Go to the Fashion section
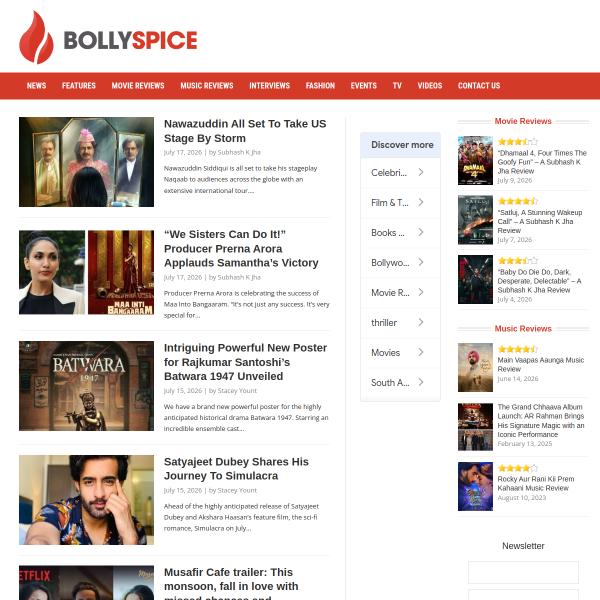Screen dimensions: 600x600 pos(320,86)
